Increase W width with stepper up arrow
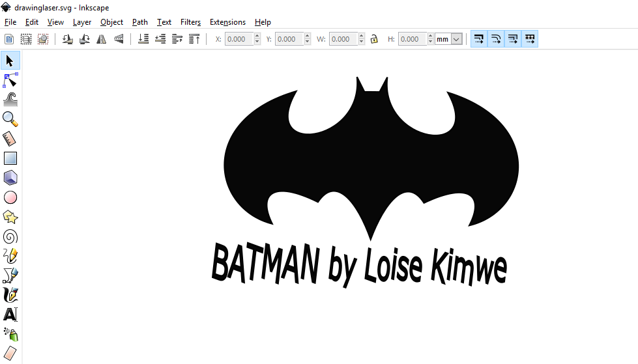Image resolution: width=638 pixels, height=364 pixels. tap(361, 36)
